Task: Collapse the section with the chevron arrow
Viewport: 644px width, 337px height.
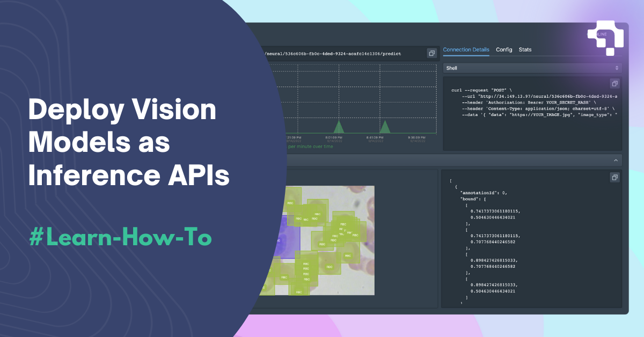Action: point(616,160)
